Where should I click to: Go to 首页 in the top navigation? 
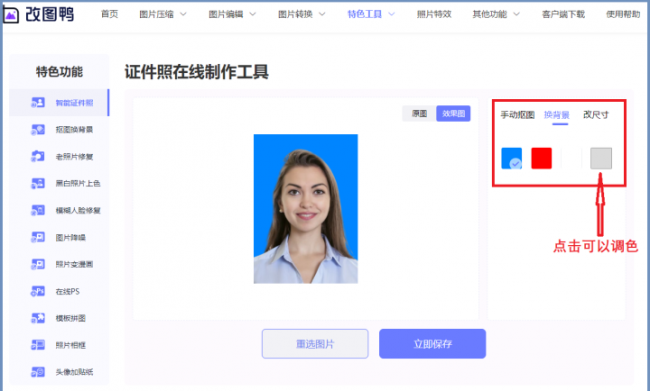click(x=109, y=14)
